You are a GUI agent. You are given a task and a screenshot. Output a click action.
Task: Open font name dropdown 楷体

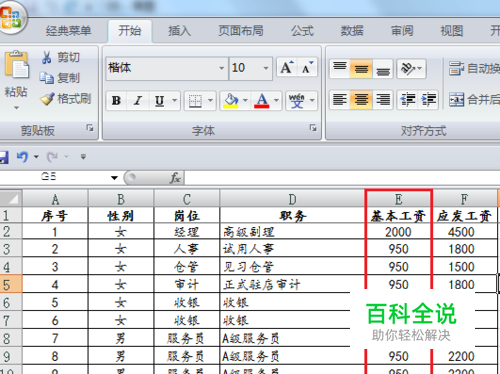click(221, 68)
